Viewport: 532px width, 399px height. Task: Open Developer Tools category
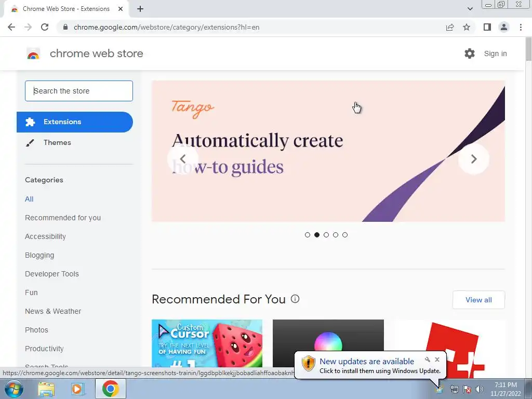point(52,274)
